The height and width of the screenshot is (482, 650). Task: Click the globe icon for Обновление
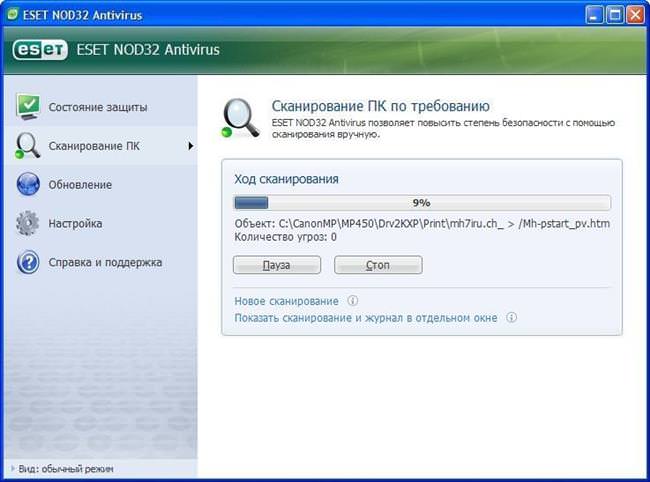28,184
